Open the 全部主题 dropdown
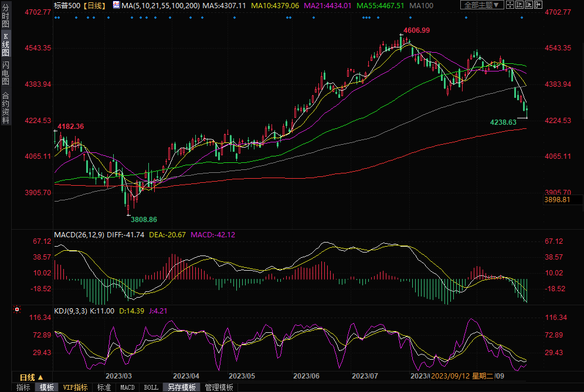 point(482,5)
